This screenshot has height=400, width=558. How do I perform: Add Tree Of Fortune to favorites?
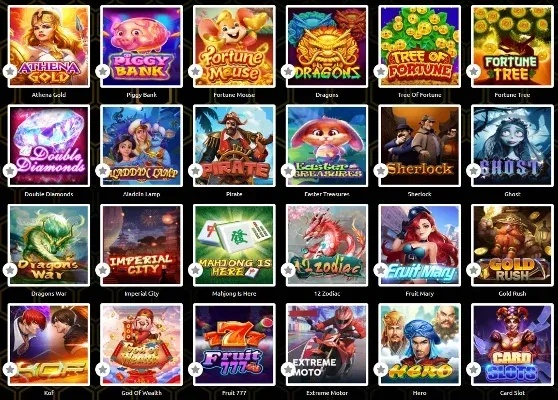[x=381, y=72]
